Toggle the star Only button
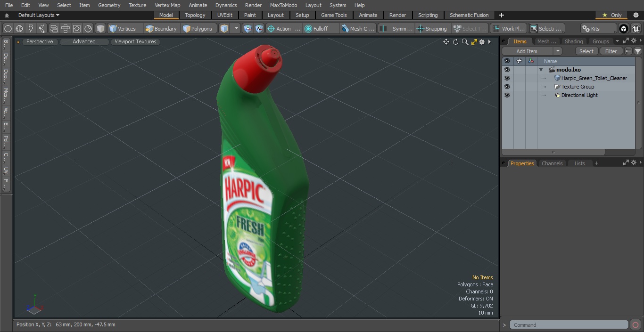The image size is (644, 332). [x=611, y=15]
